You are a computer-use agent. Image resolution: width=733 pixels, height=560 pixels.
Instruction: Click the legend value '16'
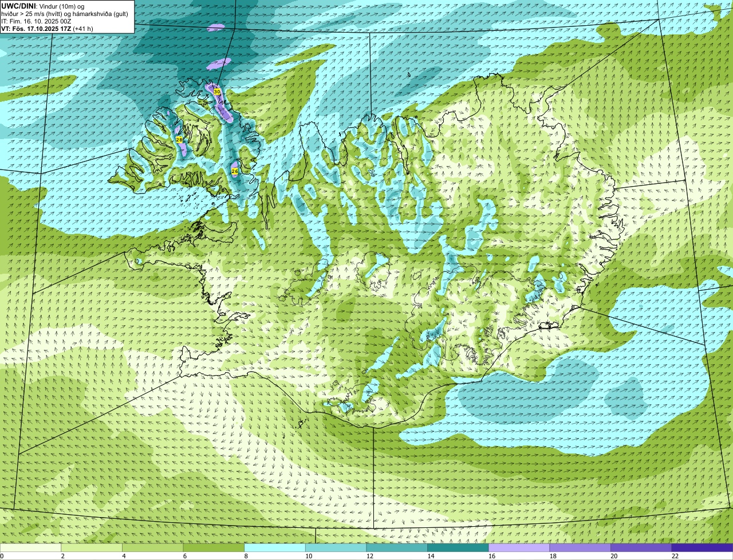click(x=492, y=556)
